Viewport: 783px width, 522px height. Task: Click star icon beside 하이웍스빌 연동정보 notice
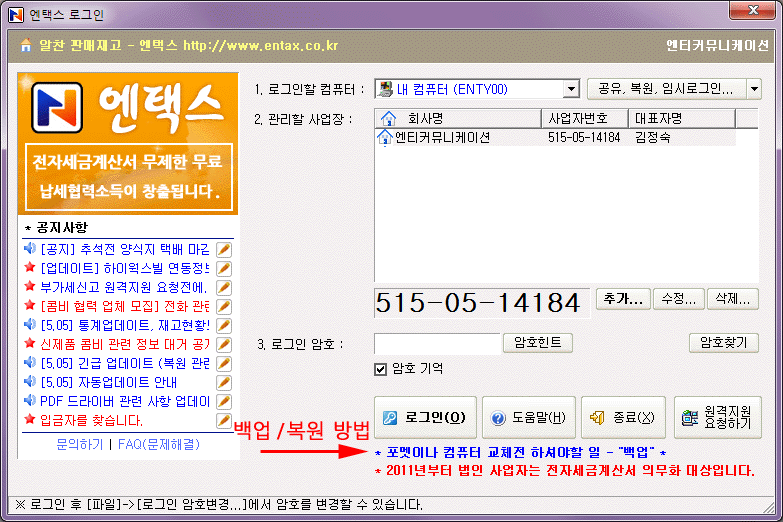pos(30,267)
